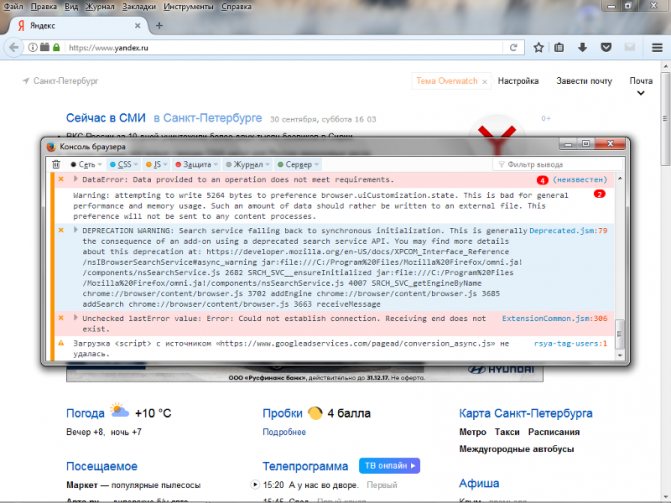This screenshot has width=671, height=503.
Task: Click the Hyundai ad banner
Action: pos(305,372)
